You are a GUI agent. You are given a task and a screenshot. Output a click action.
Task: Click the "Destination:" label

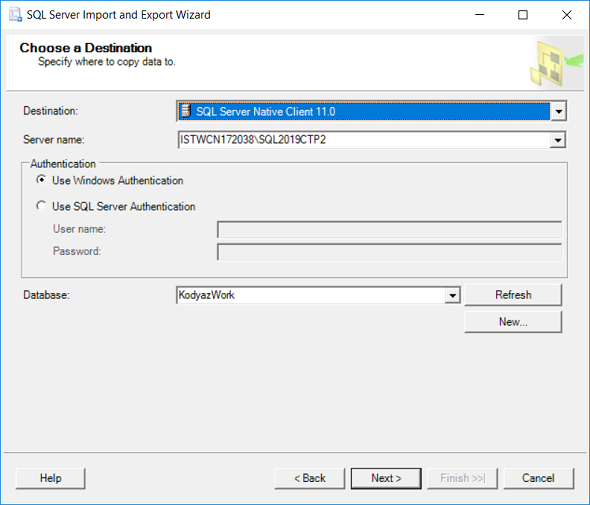[x=50, y=111]
